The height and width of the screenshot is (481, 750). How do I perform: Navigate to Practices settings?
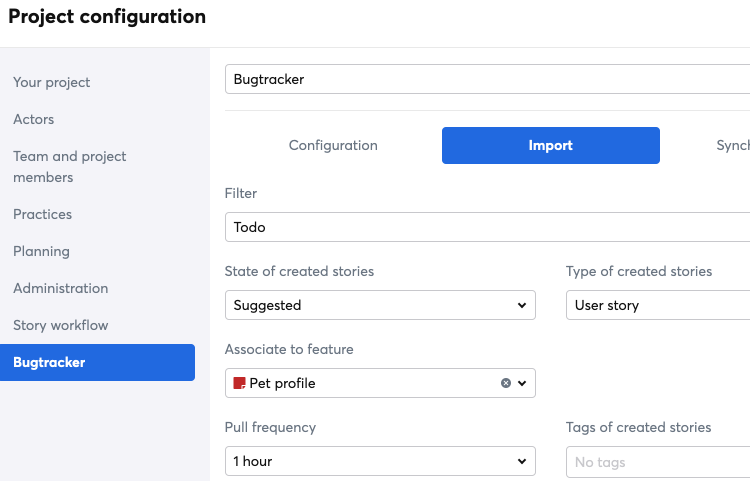[43, 214]
